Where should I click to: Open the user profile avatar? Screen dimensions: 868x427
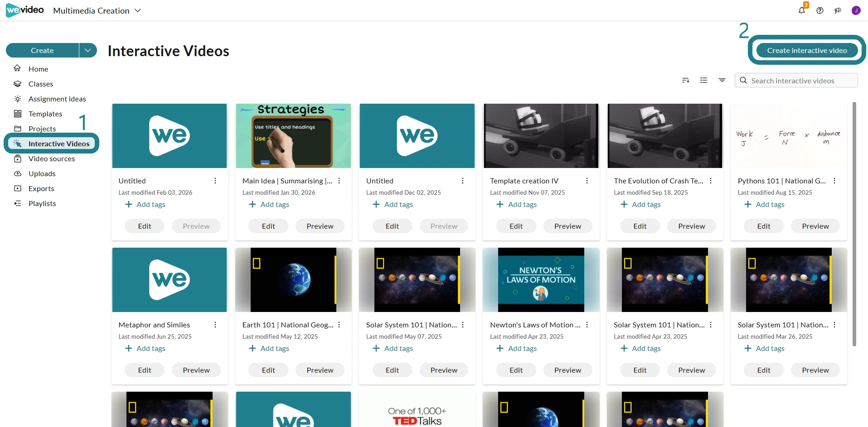[856, 10]
